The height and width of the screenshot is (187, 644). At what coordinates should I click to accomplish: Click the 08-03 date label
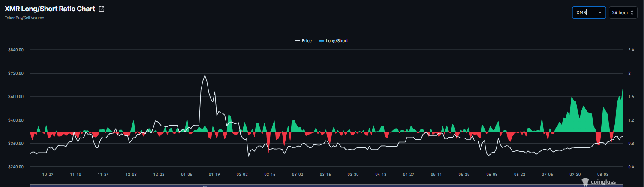point(603,175)
